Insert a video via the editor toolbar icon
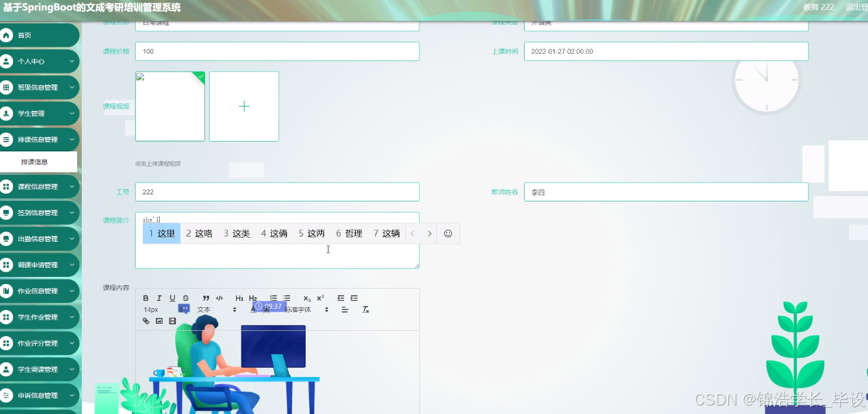The image size is (868, 414). coord(172,320)
